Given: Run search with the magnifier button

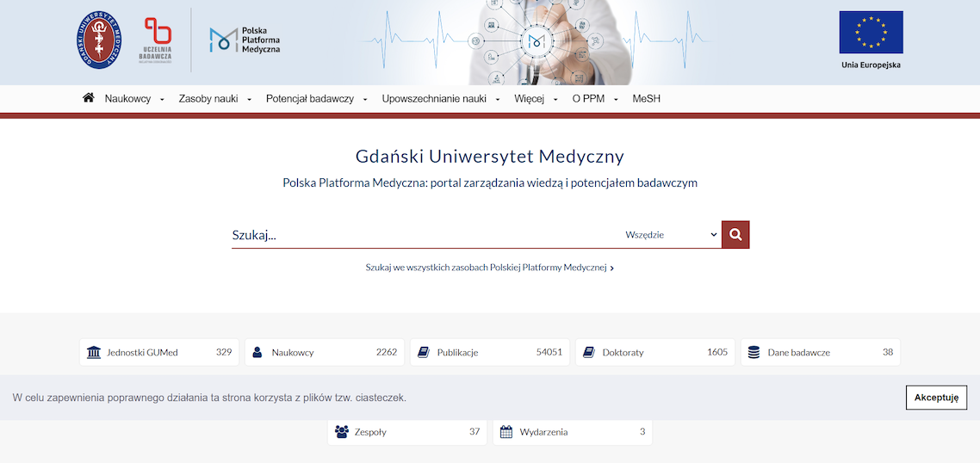Looking at the screenshot, I should coord(735,235).
